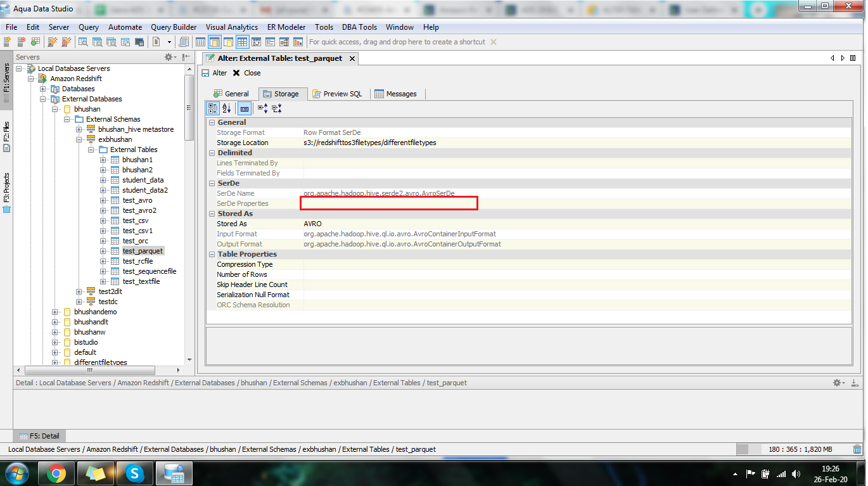Select the student_data table in tree
The image size is (868, 486).
(x=143, y=180)
